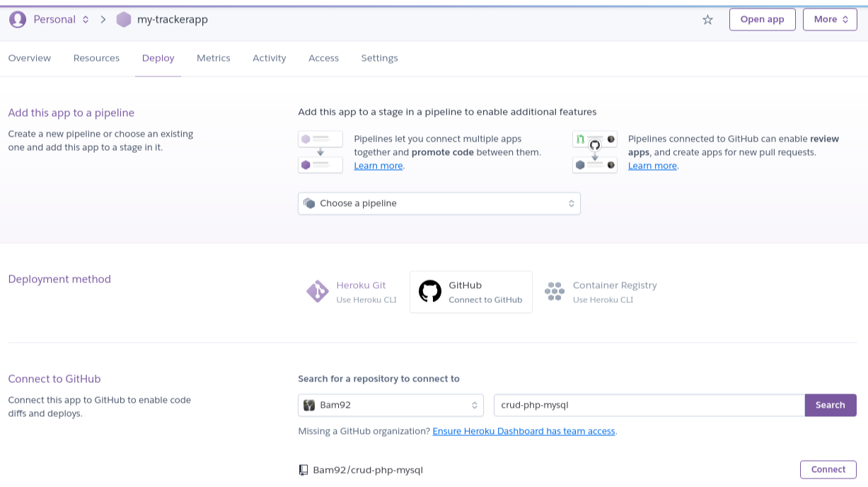
Task: Click the GitHub octocat logo icon
Action: click(430, 292)
